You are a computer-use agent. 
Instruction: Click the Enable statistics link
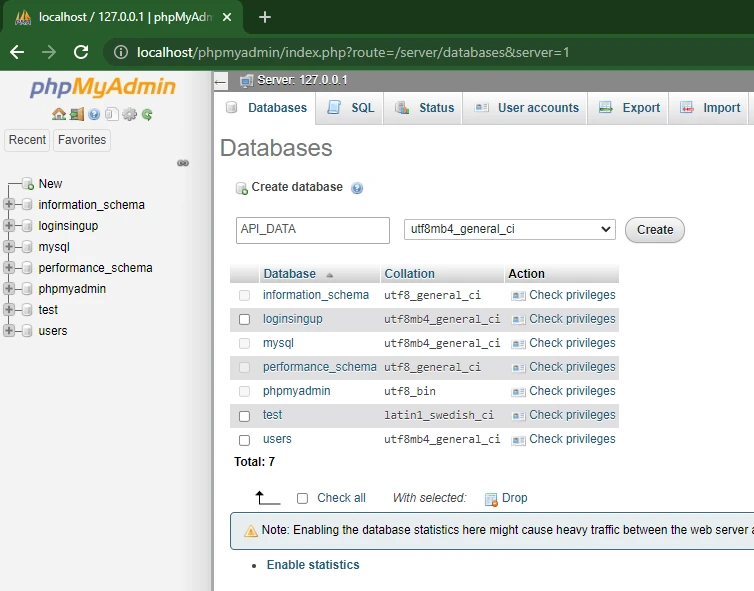(313, 565)
